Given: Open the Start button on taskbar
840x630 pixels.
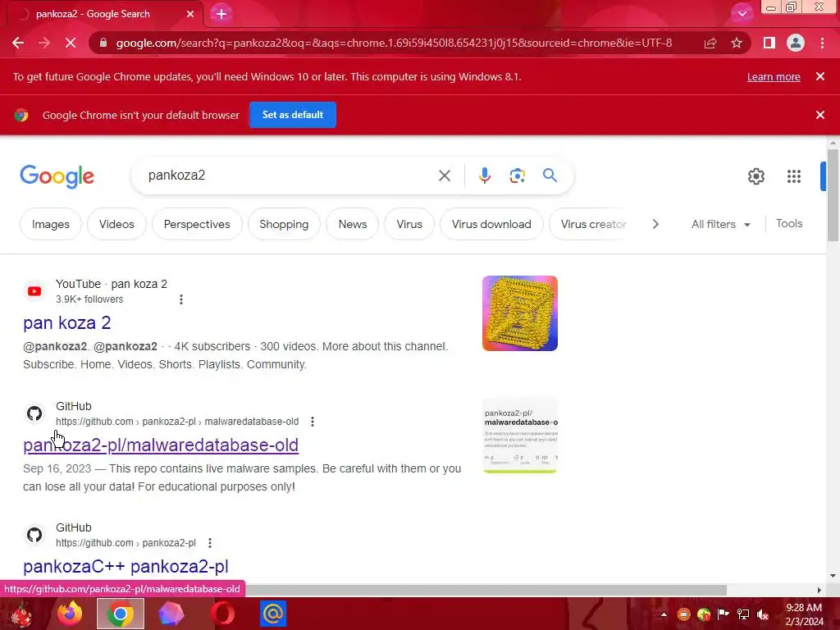Looking at the screenshot, I should (21, 614).
